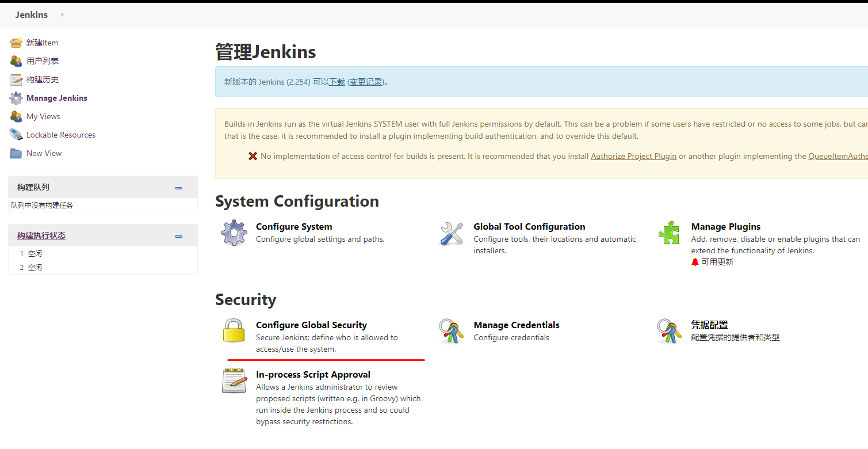Viewport: 868px width, 449px height.
Task: Click the Jenkins breadcrumb home link
Action: coord(32,14)
